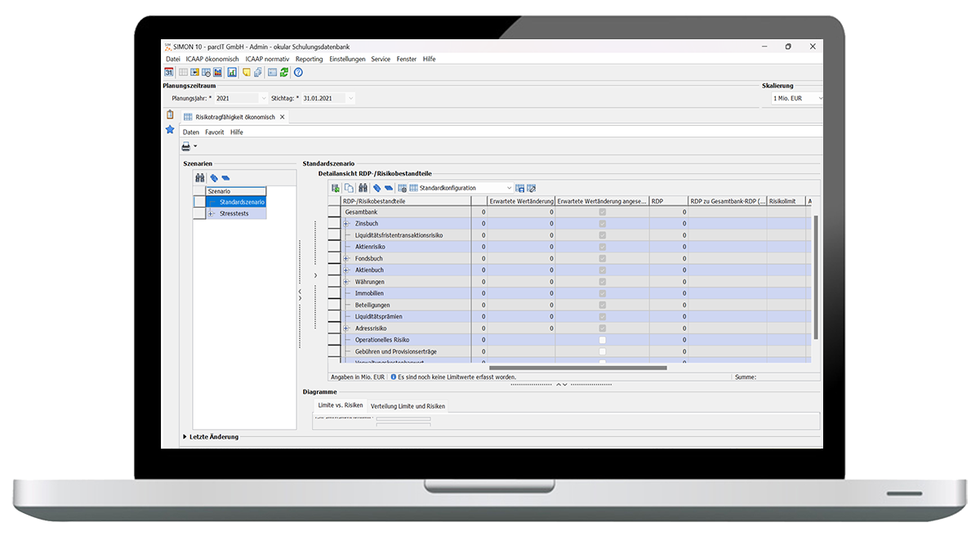980x536 pixels.
Task: Click binoculars search icon in Szenarien panel
Action: coord(199,177)
